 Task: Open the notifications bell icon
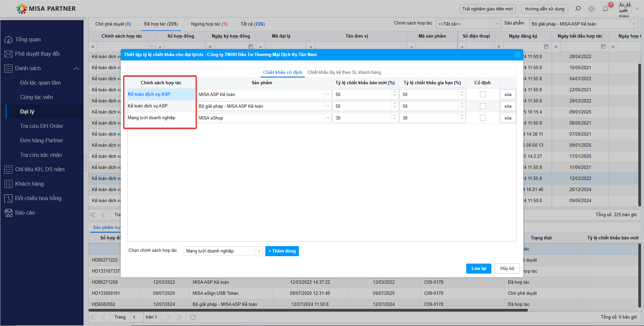coord(605,9)
